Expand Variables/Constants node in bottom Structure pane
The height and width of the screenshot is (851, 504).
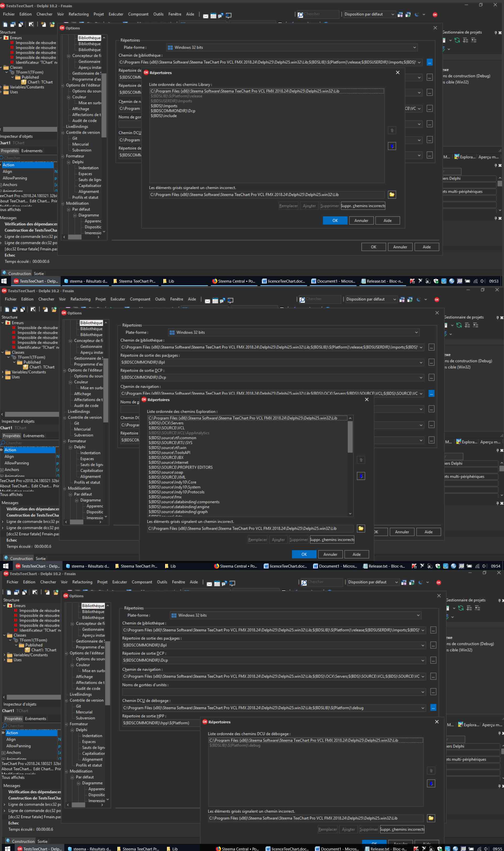4,655
